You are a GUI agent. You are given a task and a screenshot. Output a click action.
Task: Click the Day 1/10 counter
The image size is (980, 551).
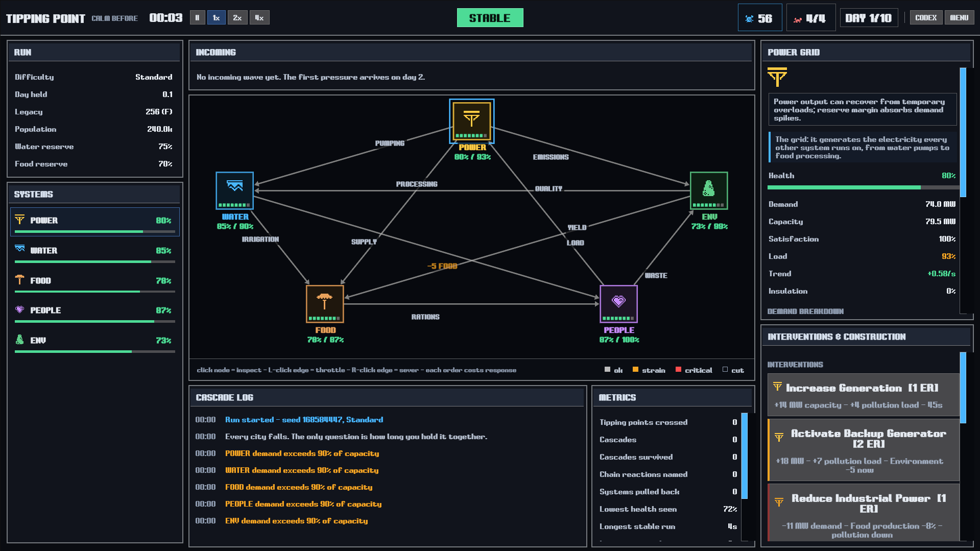click(868, 18)
